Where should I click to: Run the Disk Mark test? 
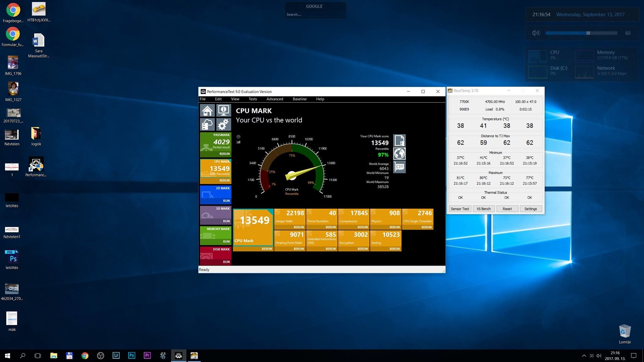(x=226, y=262)
